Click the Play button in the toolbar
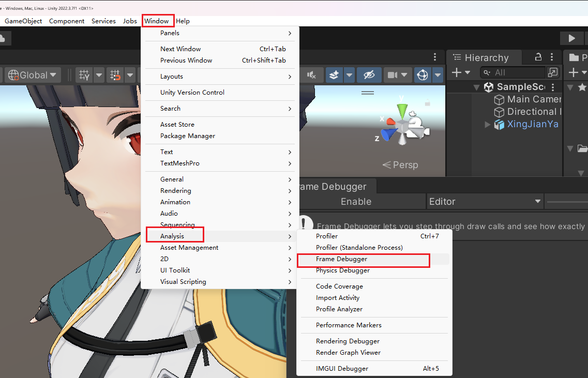 (571, 38)
